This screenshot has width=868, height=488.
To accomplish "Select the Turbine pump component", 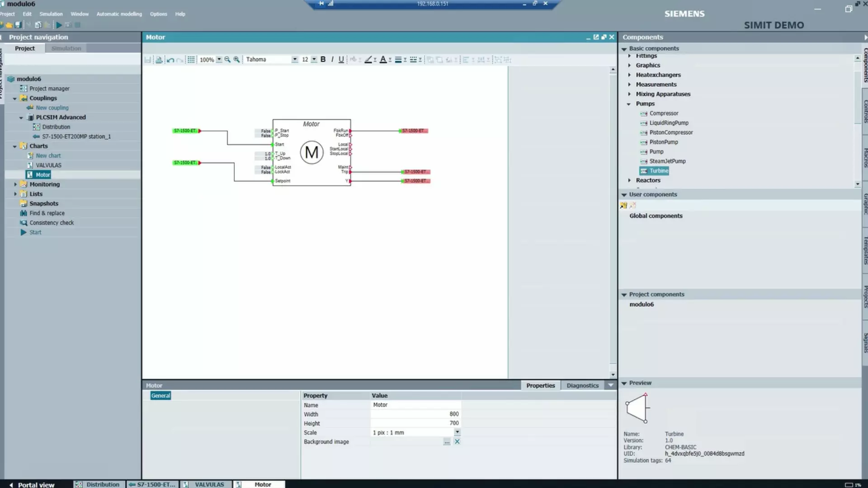I will coord(658,170).
